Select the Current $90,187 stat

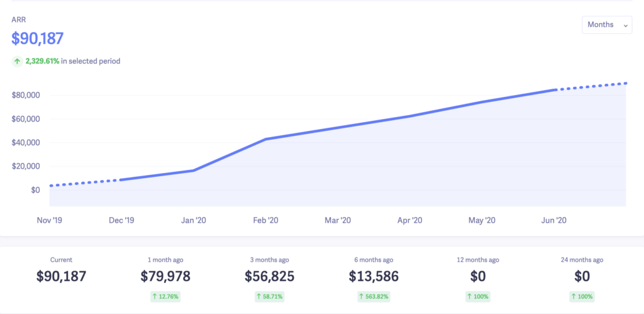(x=61, y=276)
